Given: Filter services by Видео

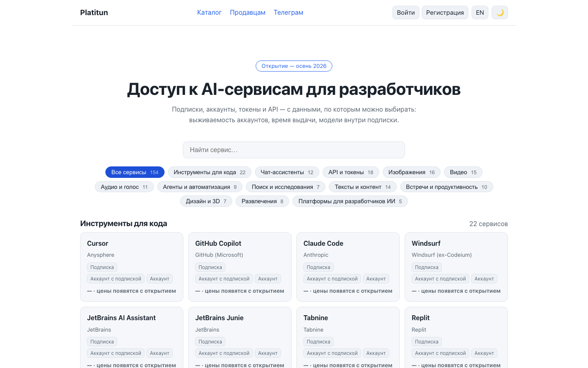Looking at the screenshot, I should click(x=463, y=172).
